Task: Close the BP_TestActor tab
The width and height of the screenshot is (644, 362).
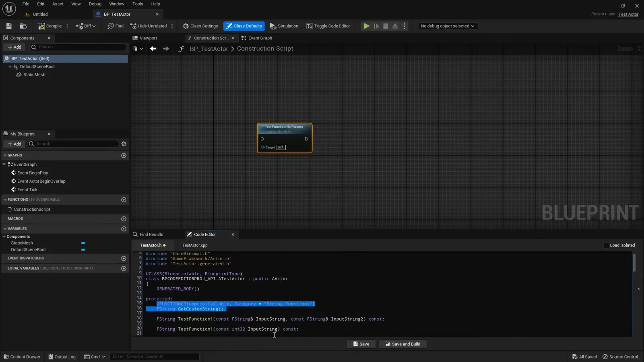Action: click(x=157, y=14)
